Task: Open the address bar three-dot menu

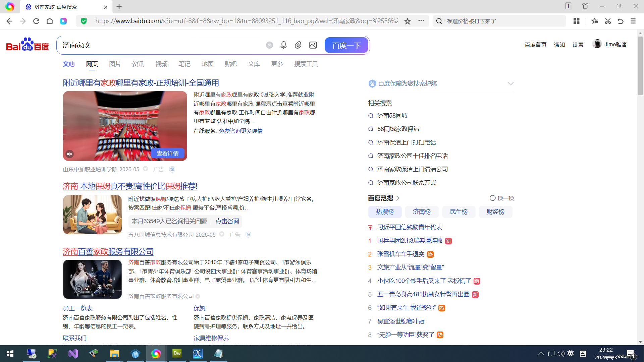Action: point(421,21)
